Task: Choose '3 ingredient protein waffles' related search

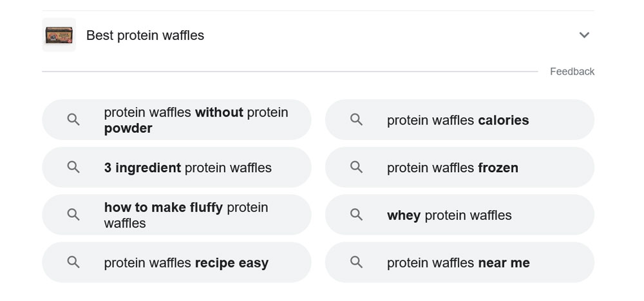Action: coord(176,167)
